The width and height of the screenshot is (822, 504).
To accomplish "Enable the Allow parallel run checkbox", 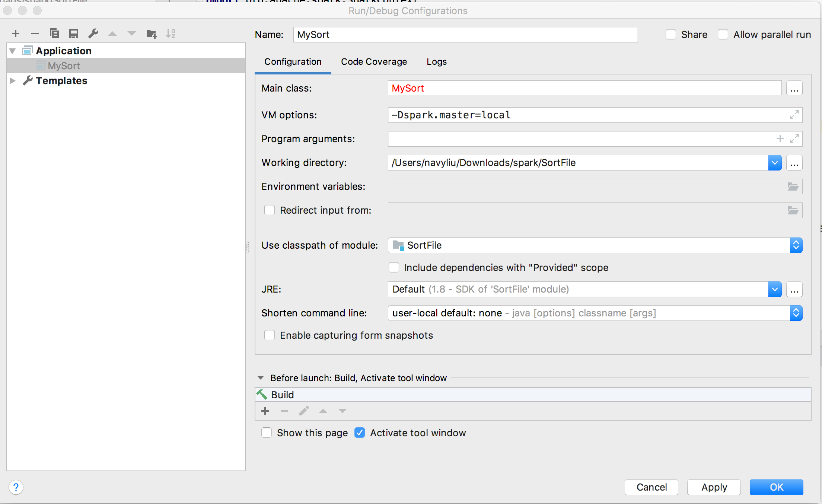I will 723,35.
